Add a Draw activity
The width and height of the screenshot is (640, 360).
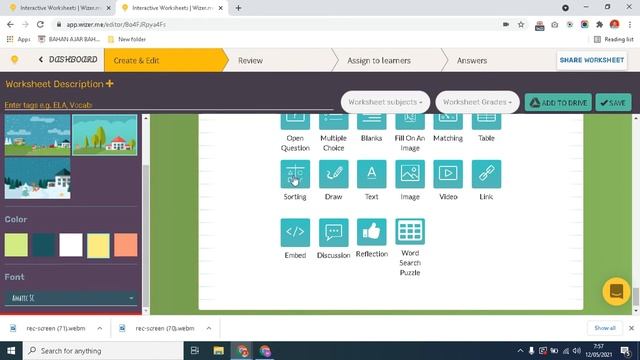click(x=333, y=174)
